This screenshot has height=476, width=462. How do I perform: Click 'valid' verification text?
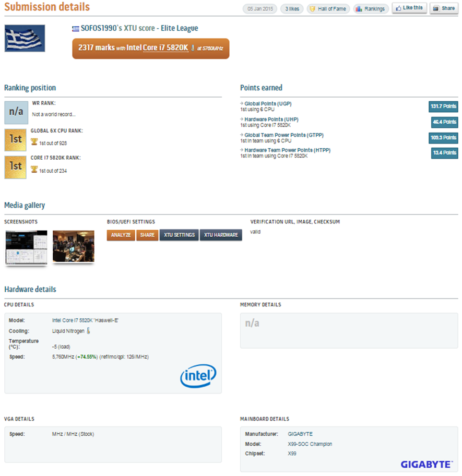pyautogui.click(x=255, y=232)
